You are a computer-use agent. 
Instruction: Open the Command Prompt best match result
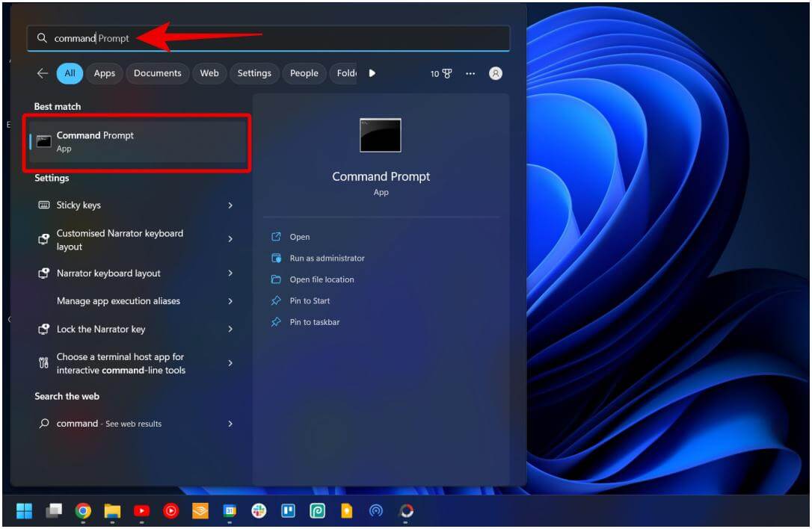(x=138, y=142)
